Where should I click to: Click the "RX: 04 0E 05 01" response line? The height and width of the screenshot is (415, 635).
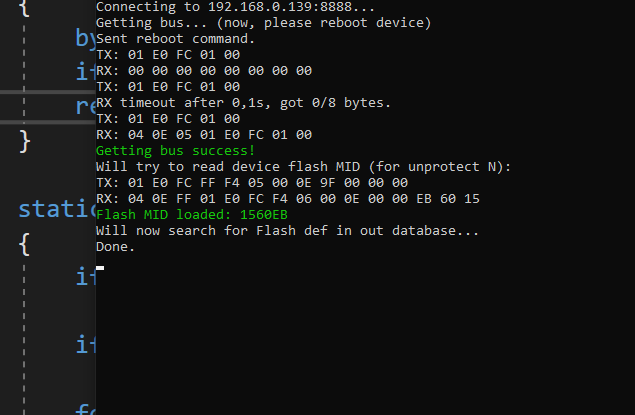[x=203, y=134]
